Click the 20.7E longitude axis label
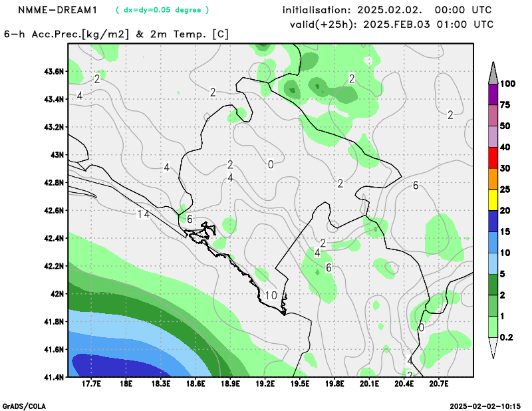The height and width of the screenshot is (411, 532). (x=439, y=384)
